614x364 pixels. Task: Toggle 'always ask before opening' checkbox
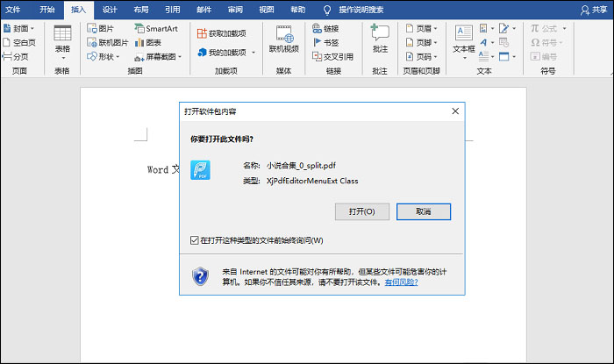point(194,240)
